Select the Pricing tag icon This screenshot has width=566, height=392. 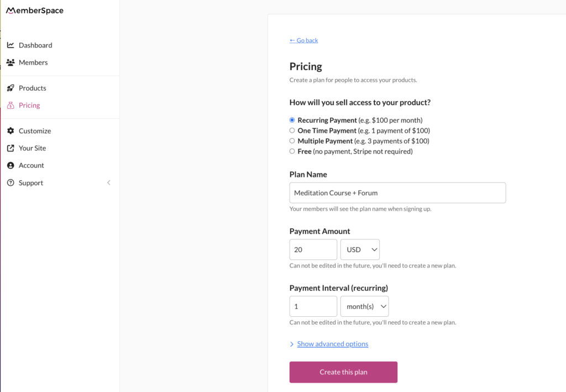tap(12, 105)
